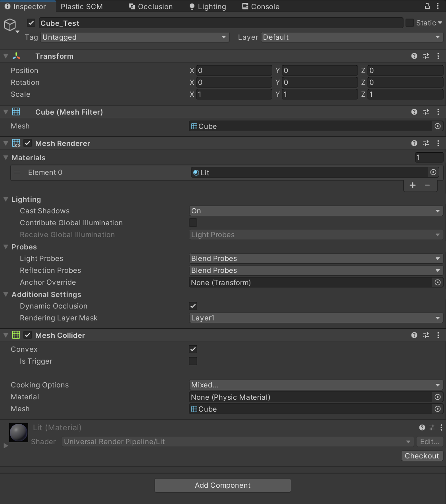Click the minus icon to remove material
This screenshot has height=504, width=446.
pyautogui.click(x=427, y=185)
